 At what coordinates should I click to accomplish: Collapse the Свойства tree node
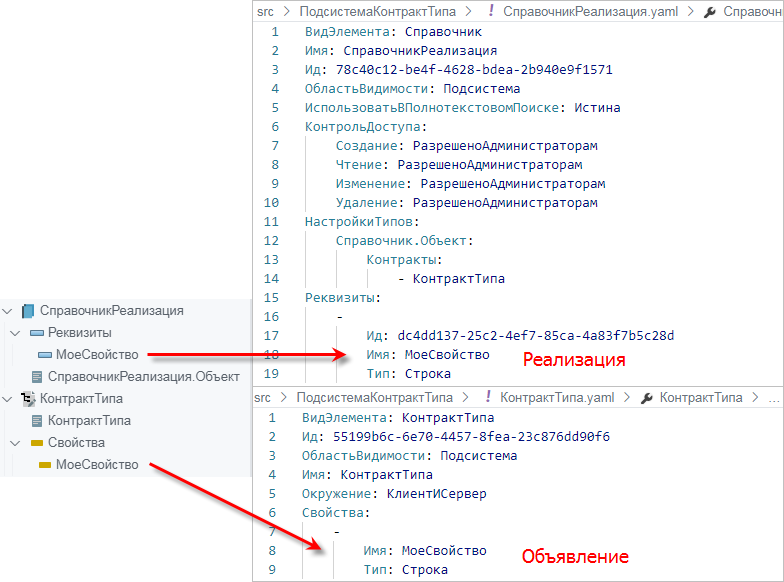pyautogui.click(x=15, y=443)
